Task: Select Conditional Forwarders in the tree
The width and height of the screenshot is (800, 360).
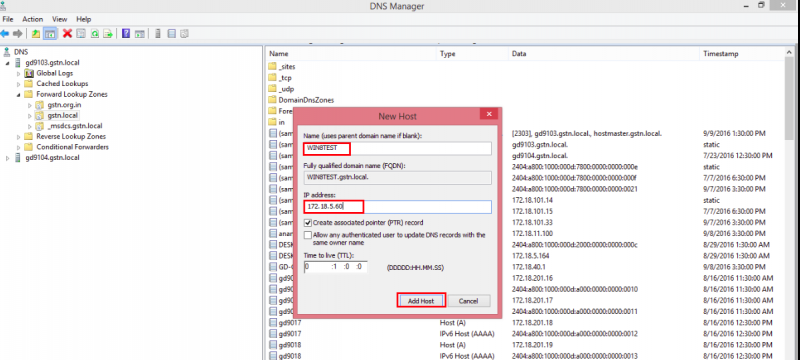Action: tap(72, 147)
